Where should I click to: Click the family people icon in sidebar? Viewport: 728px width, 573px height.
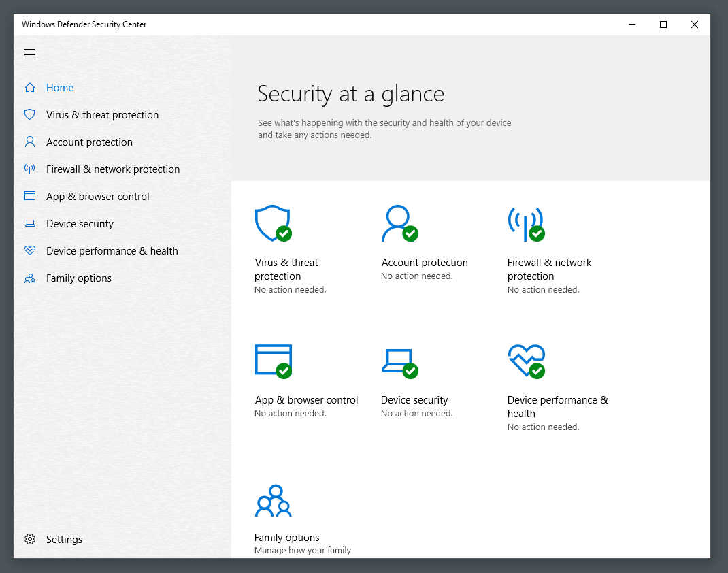tap(30, 278)
